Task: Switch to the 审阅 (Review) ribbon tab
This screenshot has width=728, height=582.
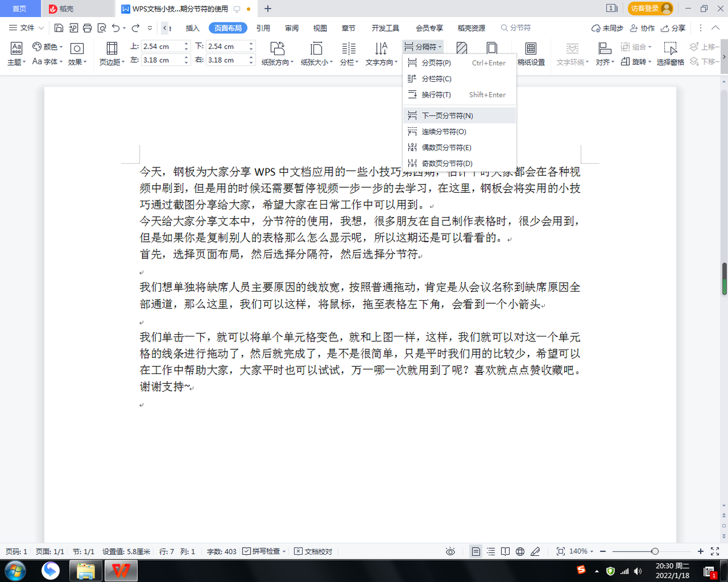Action: coord(292,28)
